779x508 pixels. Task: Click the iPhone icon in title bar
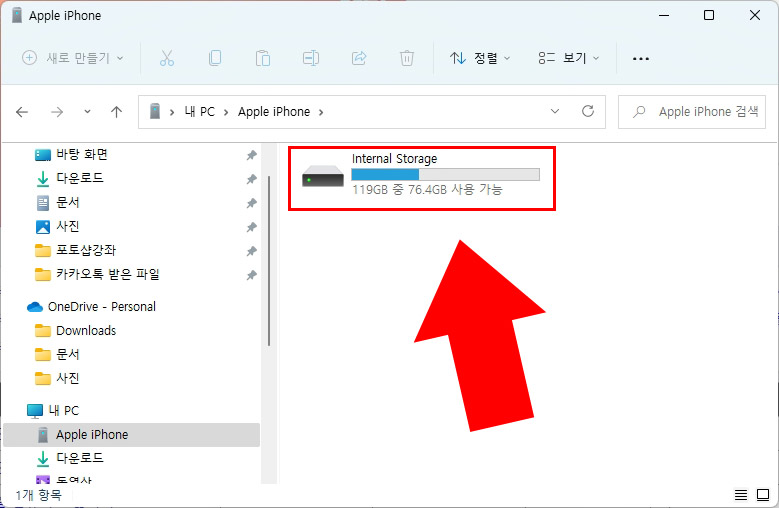tap(17, 15)
